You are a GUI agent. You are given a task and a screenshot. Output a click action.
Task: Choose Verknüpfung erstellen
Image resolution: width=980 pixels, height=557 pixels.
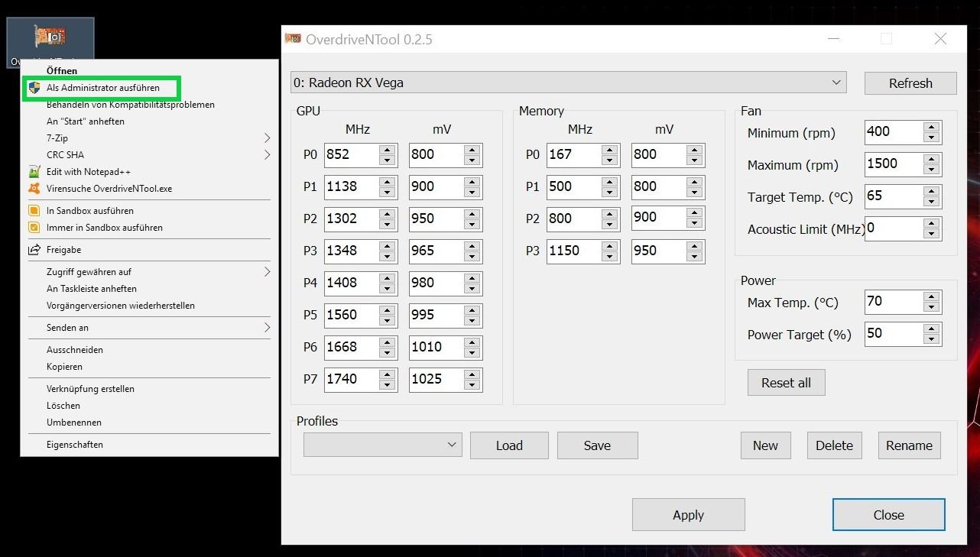[x=148, y=389]
